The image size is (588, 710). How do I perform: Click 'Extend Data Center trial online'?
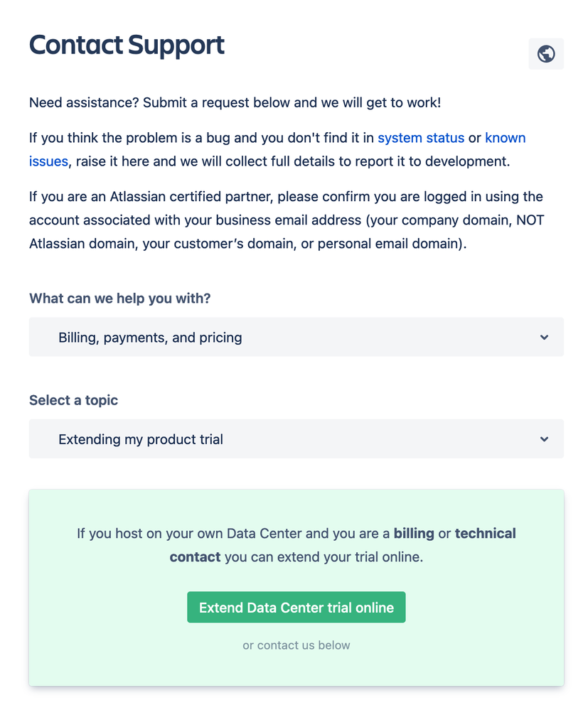pos(296,607)
